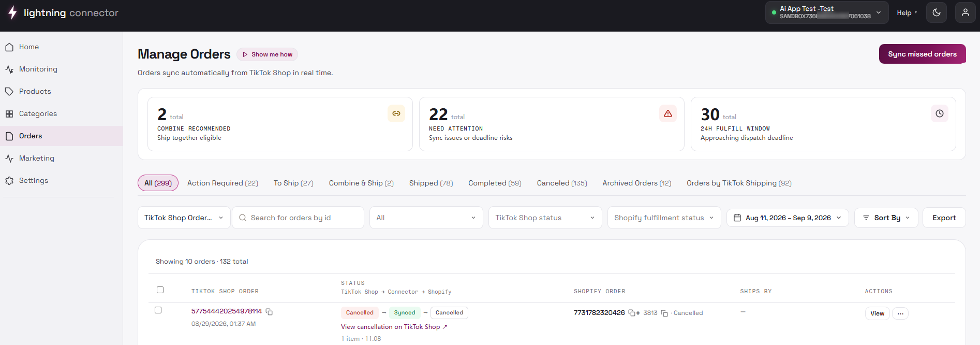Open View cancellation on TikTok Shop link

click(394, 327)
